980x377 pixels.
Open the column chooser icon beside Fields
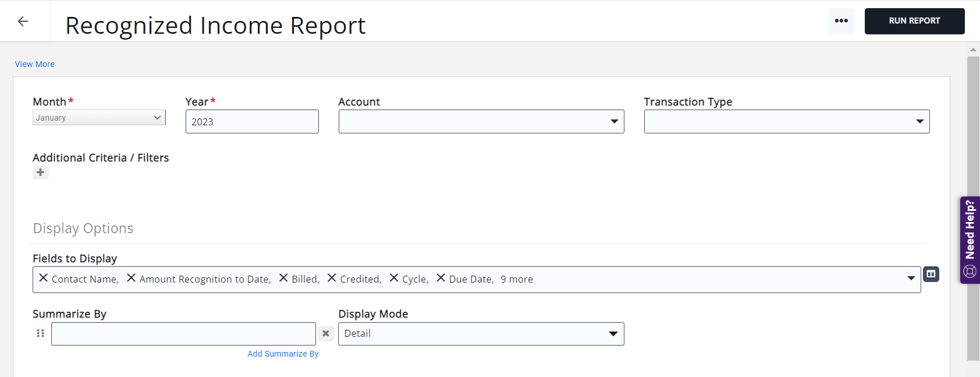coord(931,274)
